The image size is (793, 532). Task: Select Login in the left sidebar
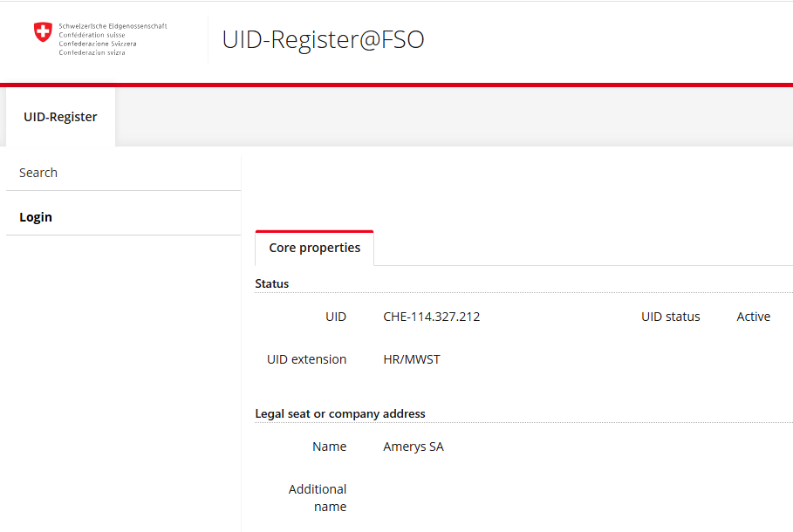point(36,217)
